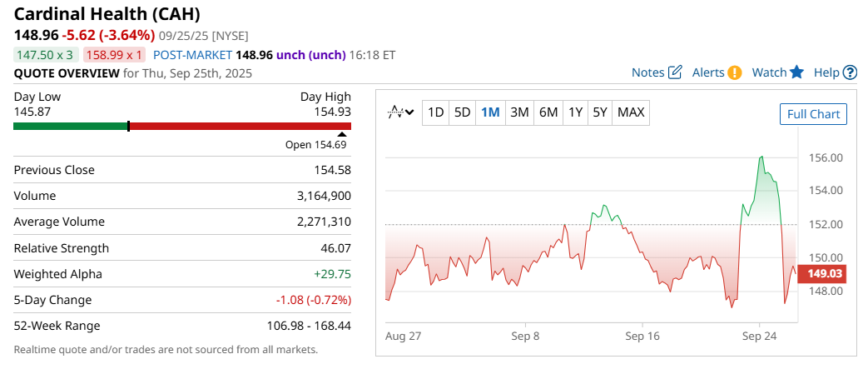Click the Notes pencil edit icon
Image resolution: width=868 pixels, height=369 pixels.
pos(675,72)
